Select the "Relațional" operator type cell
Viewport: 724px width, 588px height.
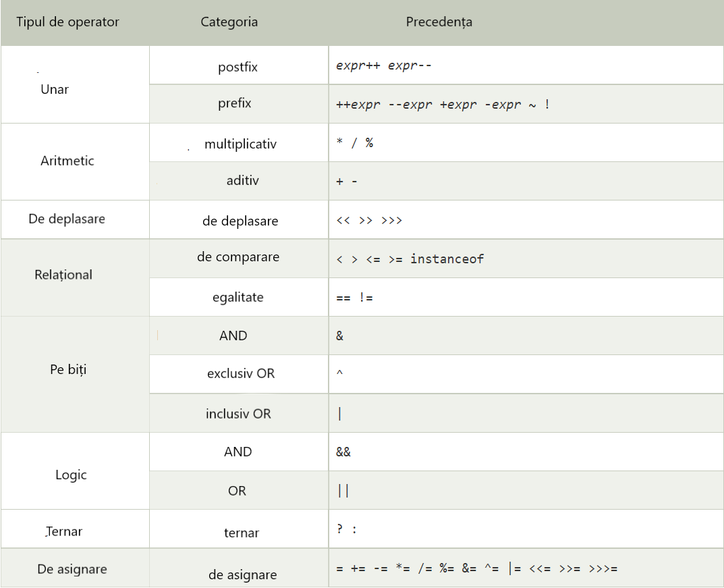coord(63,275)
